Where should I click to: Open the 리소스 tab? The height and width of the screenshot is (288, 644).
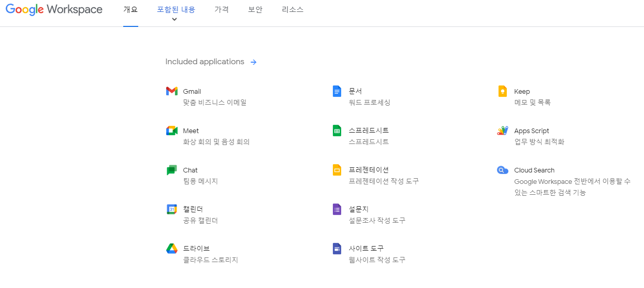tap(292, 9)
